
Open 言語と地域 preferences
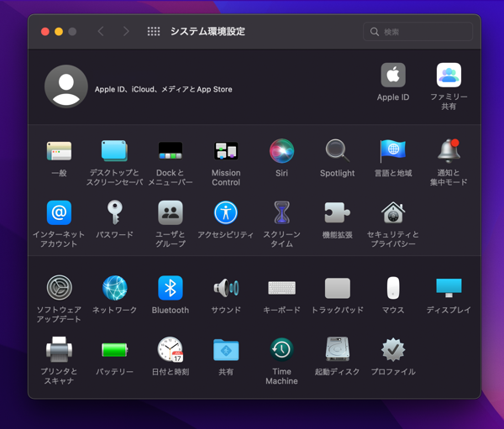click(393, 151)
